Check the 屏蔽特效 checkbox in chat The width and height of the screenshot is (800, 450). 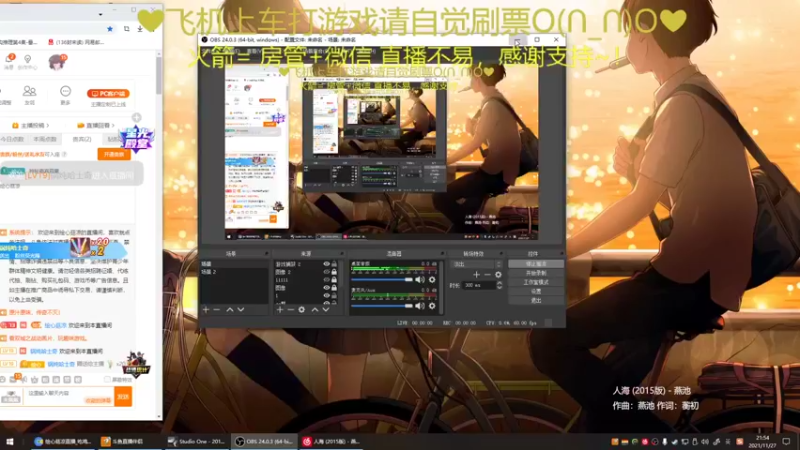point(107,380)
